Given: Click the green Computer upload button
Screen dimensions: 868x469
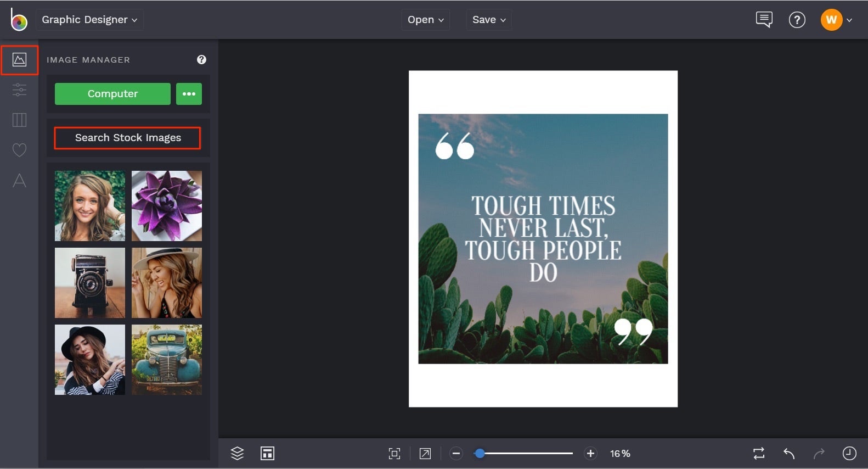Looking at the screenshot, I should pos(112,94).
